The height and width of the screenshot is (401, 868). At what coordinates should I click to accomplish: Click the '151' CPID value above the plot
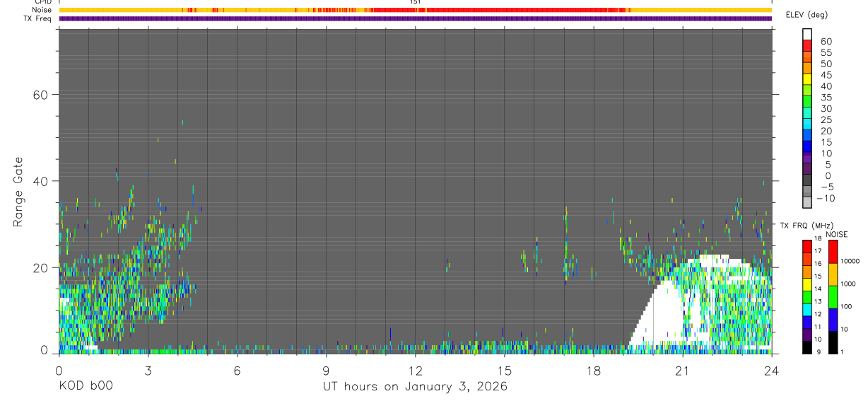(x=415, y=2)
